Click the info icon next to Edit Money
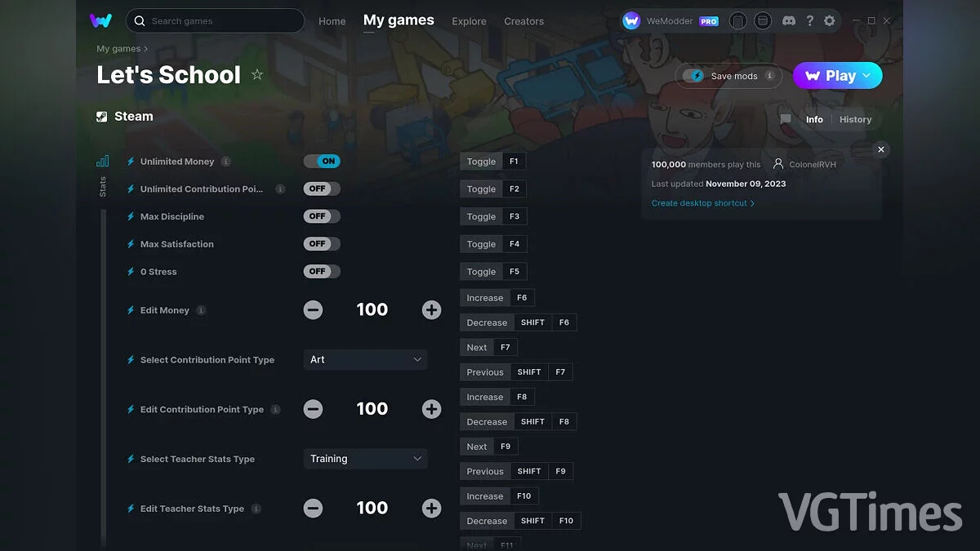The height and width of the screenshot is (551, 980). coord(201,310)
